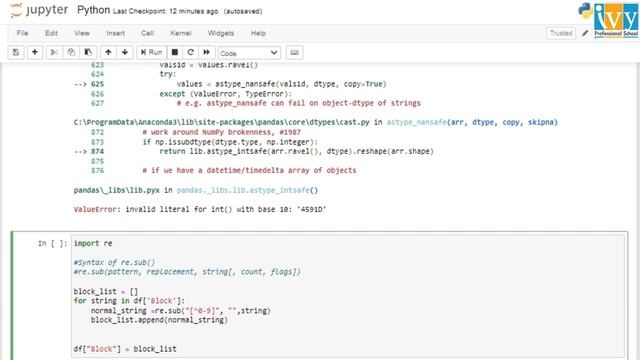This screenshot has height=360, width=640.
Task: Open the command palette keyboard icon
Action: (294, 52)
